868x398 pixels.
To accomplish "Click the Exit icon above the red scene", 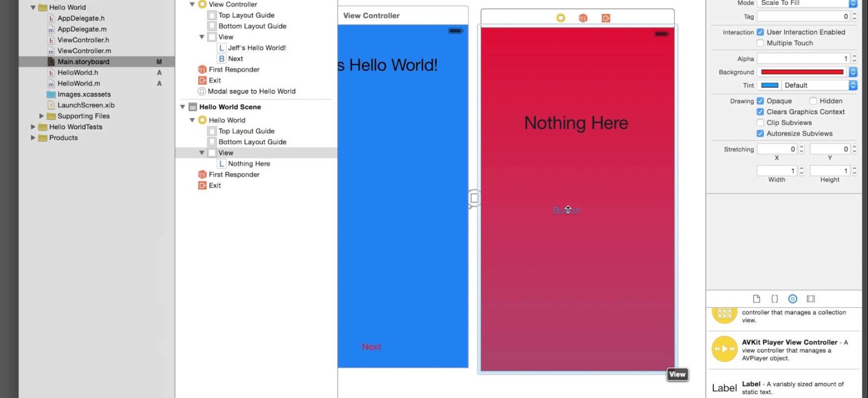I will (x=606, y=18).
